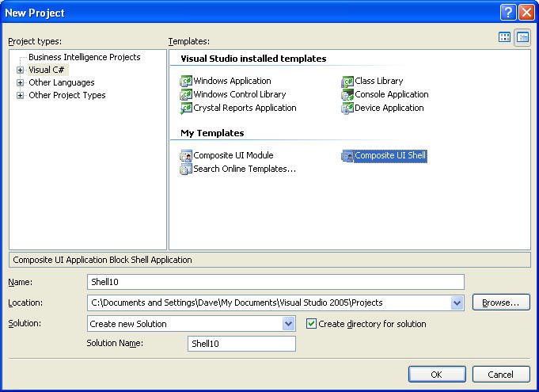This screenshot has height=392, width=539.
Task: Select the Windows Application template icon
Action: (x=187, y=81)
